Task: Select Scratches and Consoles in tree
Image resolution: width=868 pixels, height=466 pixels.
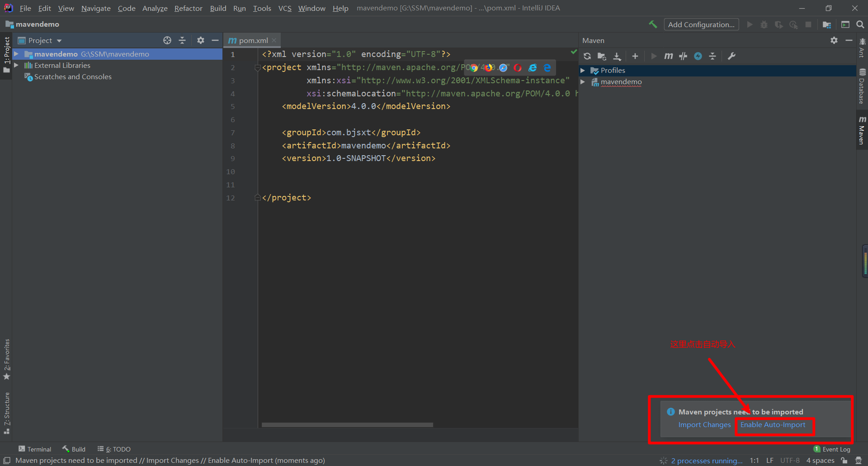Action: [73, 77]
